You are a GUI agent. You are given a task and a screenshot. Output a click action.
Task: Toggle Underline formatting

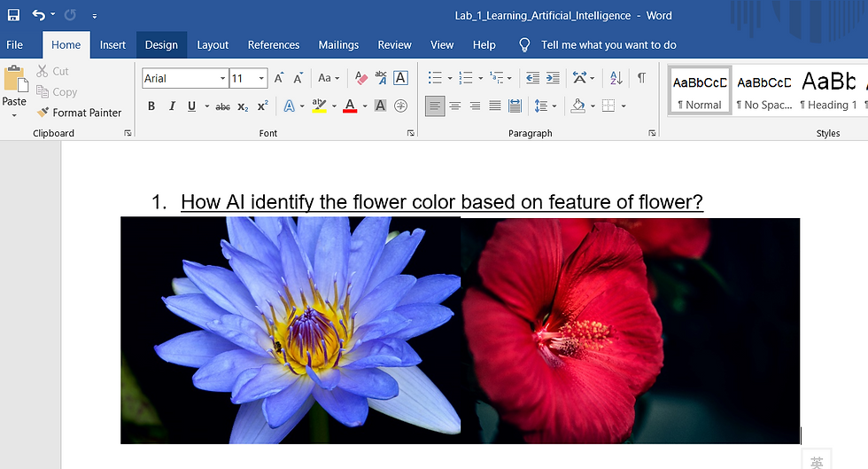(191, 106)
